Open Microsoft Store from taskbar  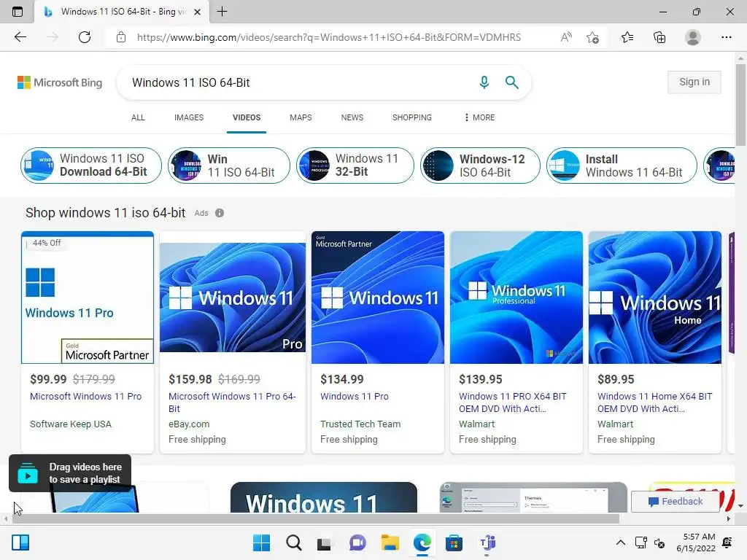[454, 542]
